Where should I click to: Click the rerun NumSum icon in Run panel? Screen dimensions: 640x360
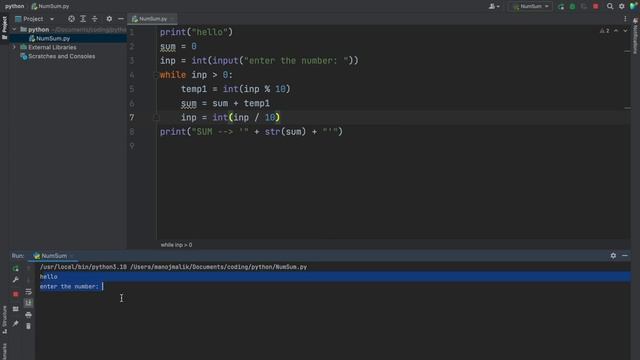point(16,268)
